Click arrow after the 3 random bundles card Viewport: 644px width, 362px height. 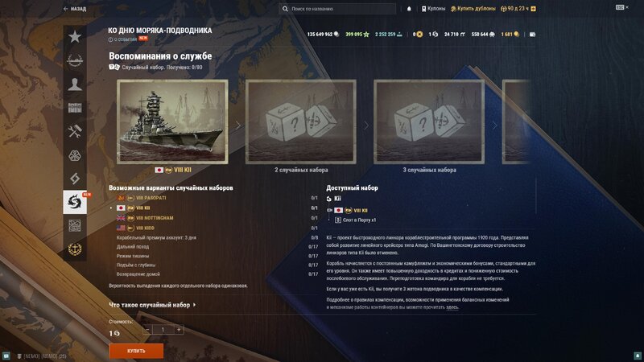pos(494,125)
